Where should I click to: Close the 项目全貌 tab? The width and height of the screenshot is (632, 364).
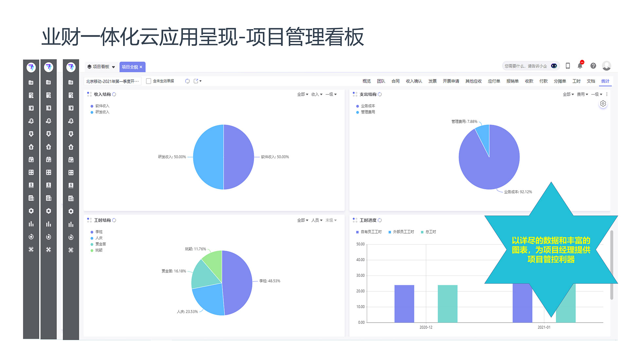click(x=141, y=67)
